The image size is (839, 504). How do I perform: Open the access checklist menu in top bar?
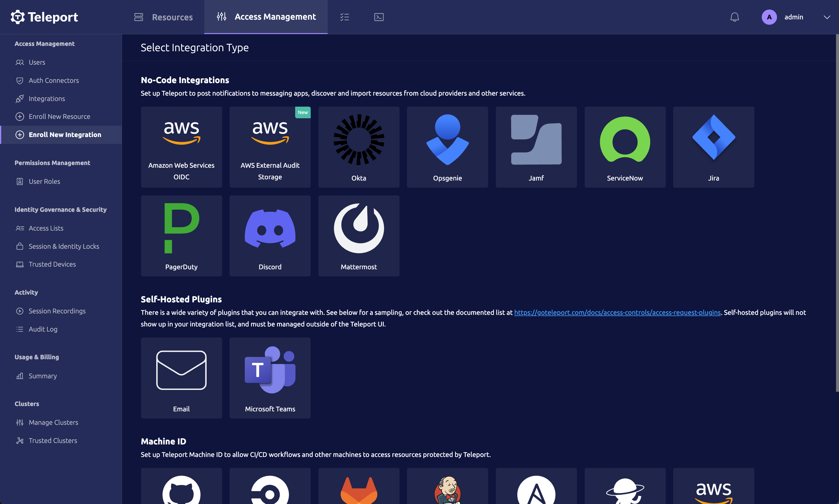click(344, 17)
